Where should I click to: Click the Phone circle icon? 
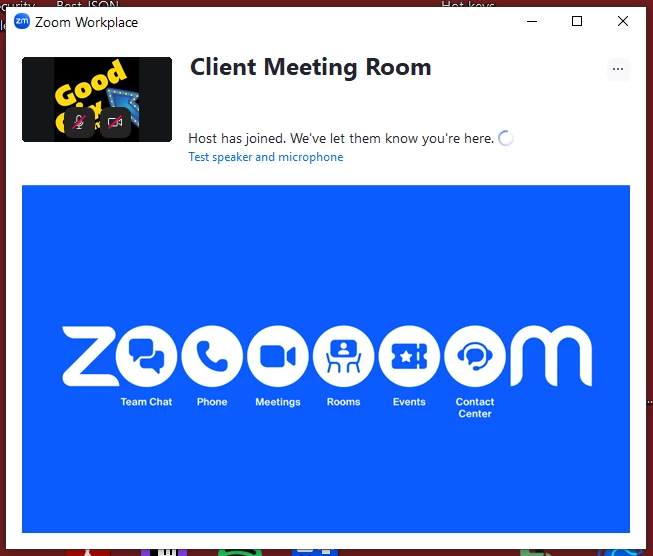212,356
